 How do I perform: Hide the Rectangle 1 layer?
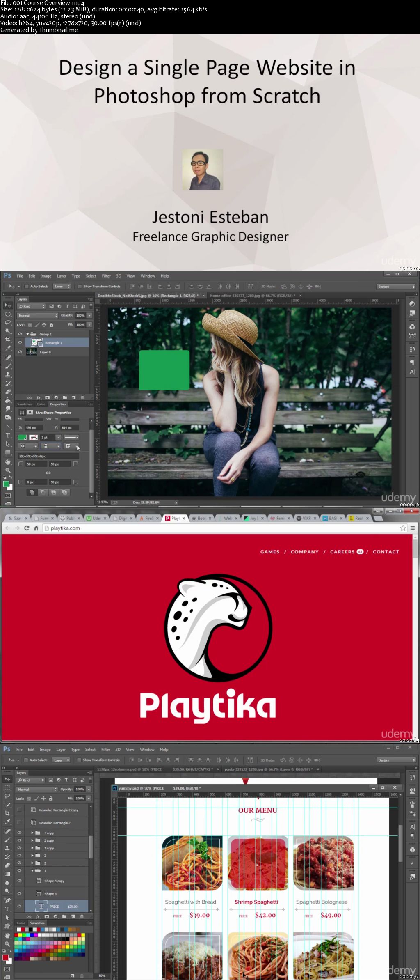click(20, 342)
